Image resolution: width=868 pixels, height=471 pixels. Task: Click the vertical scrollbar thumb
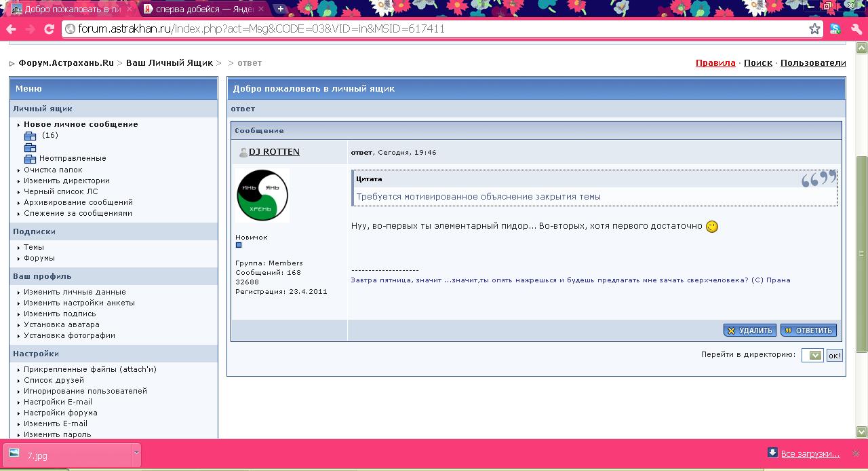[861, 253]
